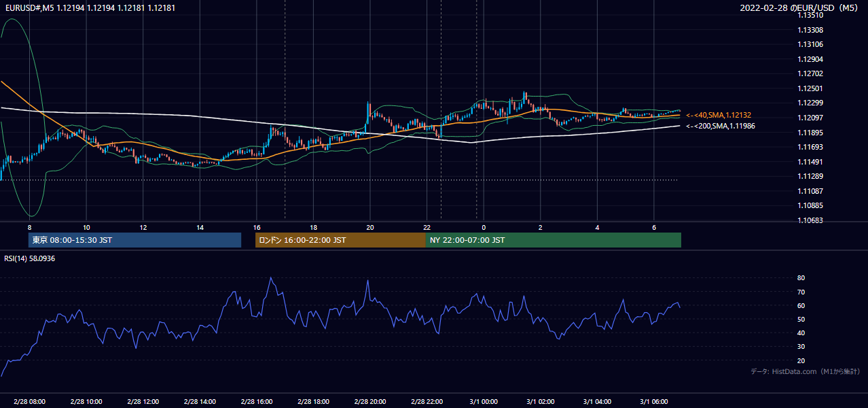Click the price axis value 1.12097
The image size is (868, 408).
(810, 118)
